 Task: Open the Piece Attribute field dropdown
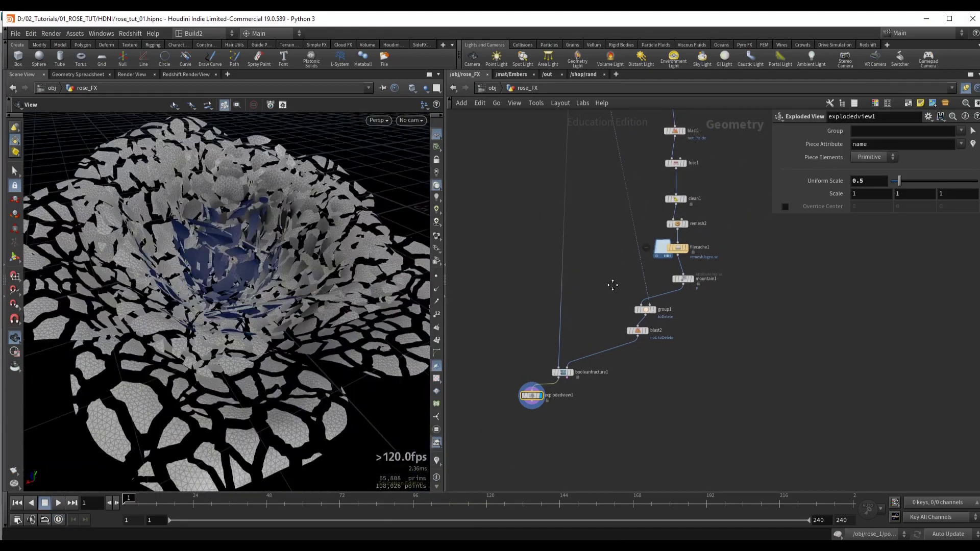pyautogui.click(x=962, y=143)
